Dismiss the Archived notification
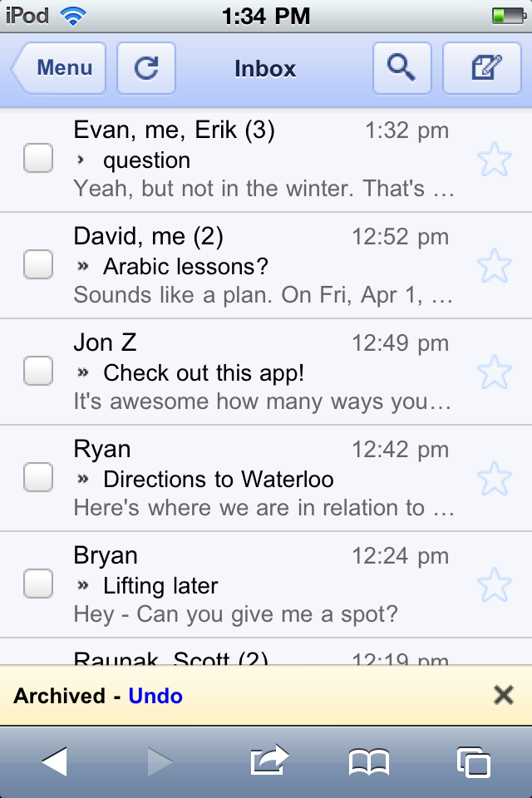Screen dimensions: 532x798 (x=503, y=695)
